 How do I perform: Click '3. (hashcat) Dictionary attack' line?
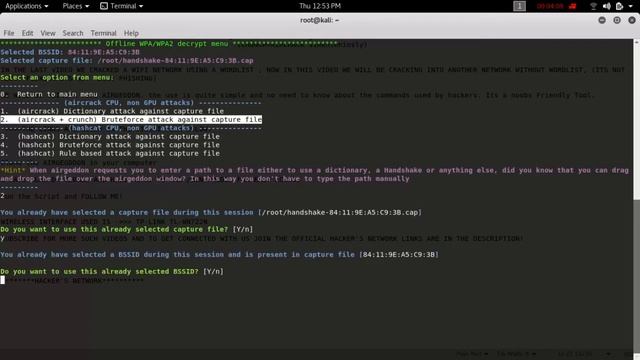click(x=110, y=136)
